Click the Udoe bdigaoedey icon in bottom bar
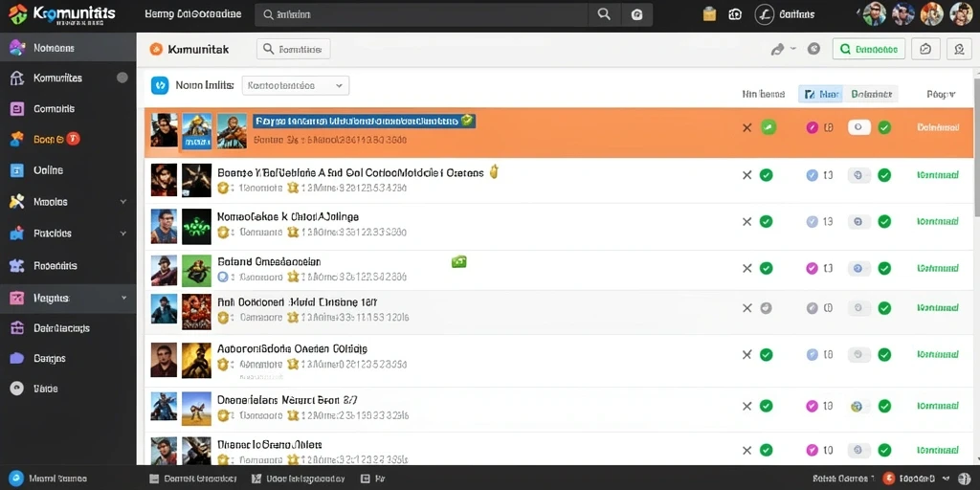 point(256,479)
